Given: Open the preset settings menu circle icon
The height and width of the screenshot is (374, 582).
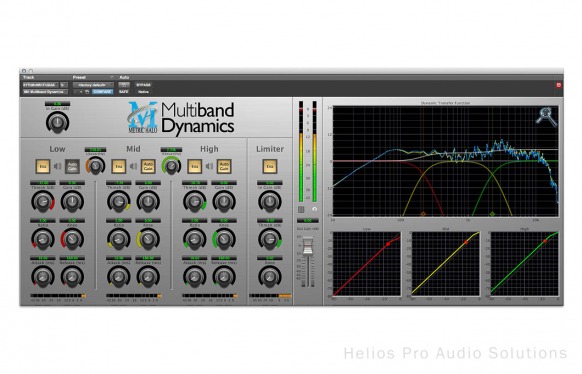Looking at the screenshot, I should 112,78.
